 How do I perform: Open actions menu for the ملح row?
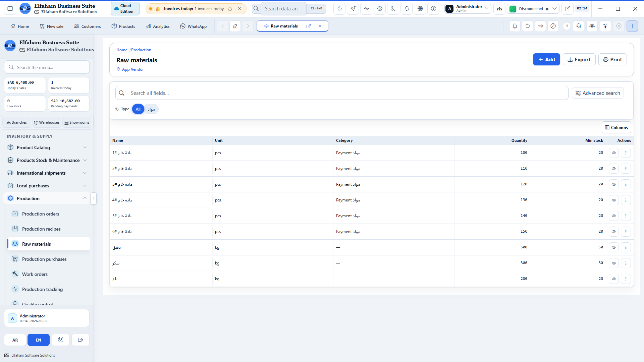626,279
